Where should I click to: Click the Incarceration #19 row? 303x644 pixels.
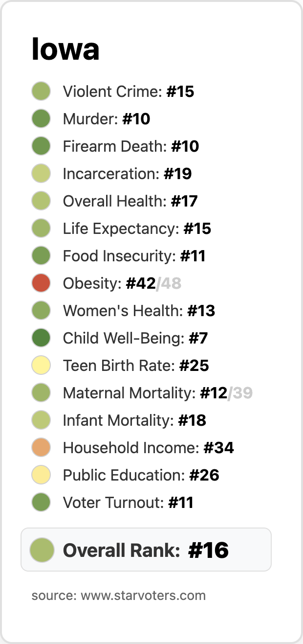coord(127,174)
